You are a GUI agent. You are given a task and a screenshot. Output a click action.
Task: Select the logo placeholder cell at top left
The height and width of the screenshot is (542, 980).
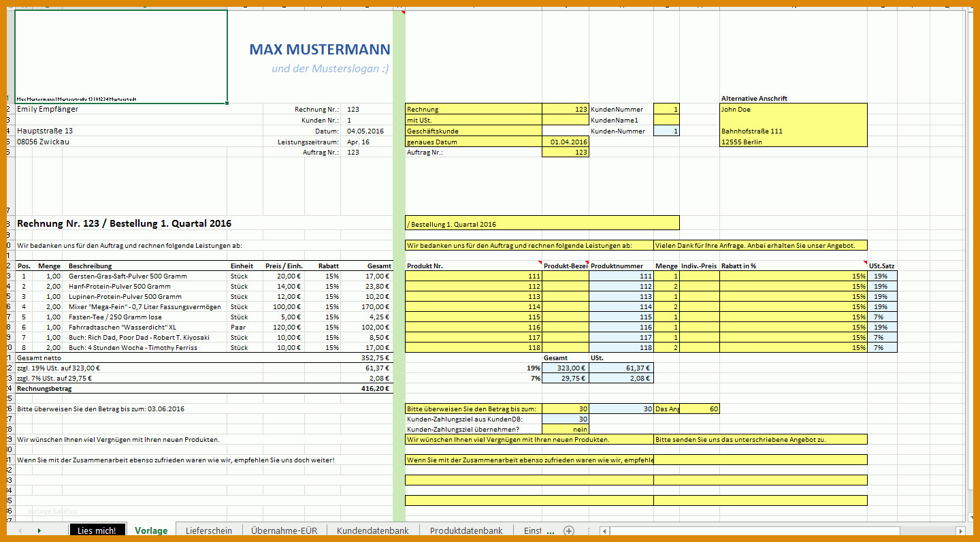pyautogui.click(x=121, y=57)
